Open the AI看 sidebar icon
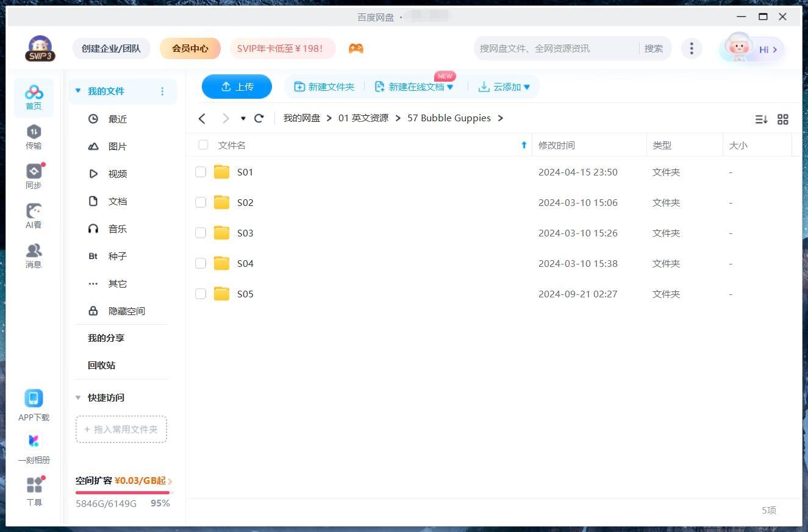The image size is (808, 532). (x=34, y=216)
